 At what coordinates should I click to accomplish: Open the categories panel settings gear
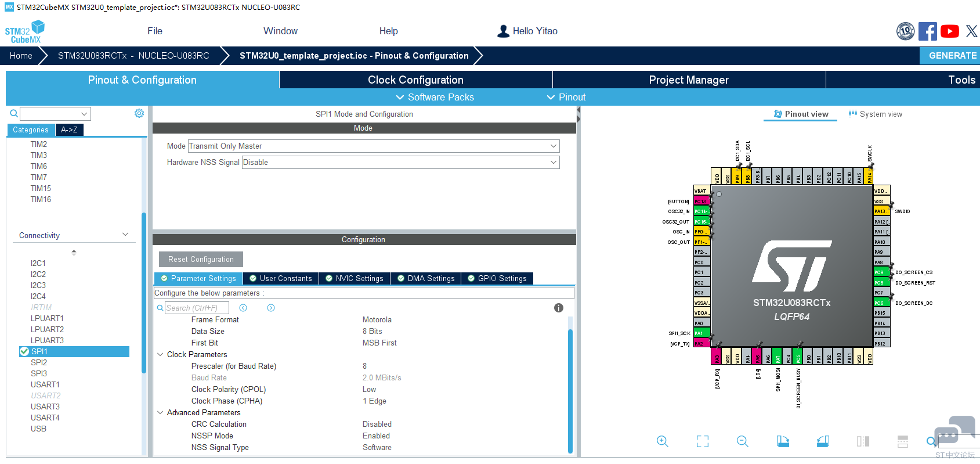[139, 113]
